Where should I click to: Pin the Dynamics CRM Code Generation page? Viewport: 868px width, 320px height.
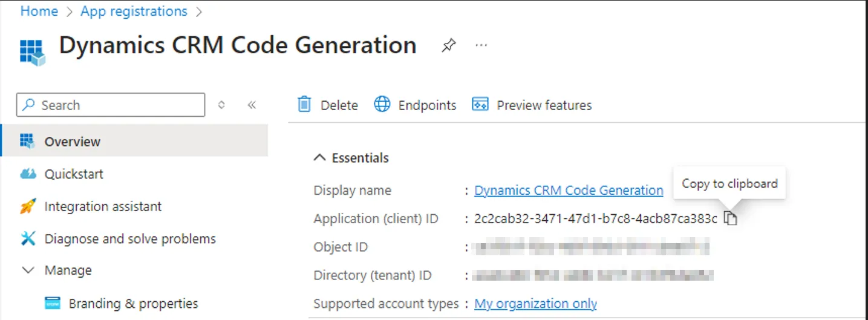[448, 45]
